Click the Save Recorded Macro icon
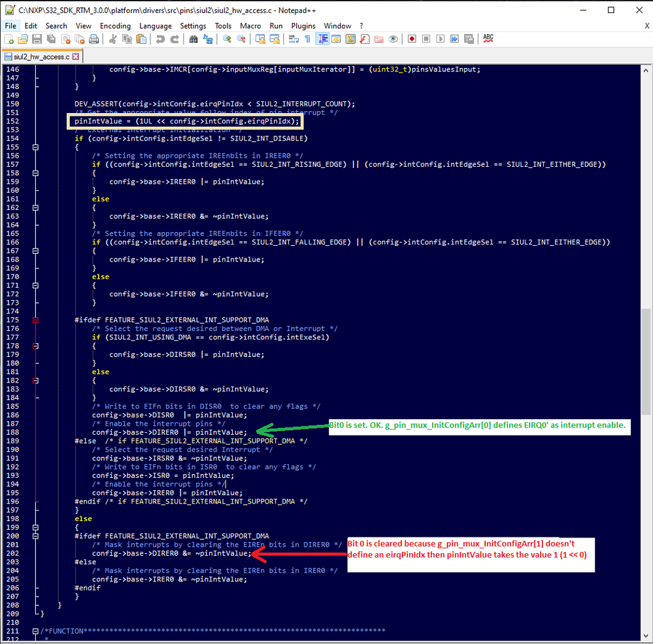 [x=469, y=39]
